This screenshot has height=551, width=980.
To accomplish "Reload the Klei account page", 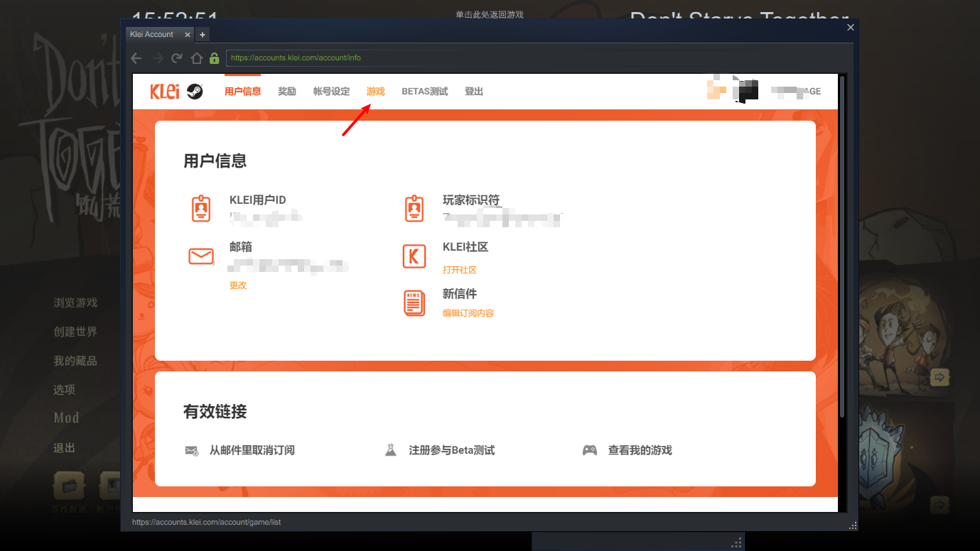I will tap(177, 58).
